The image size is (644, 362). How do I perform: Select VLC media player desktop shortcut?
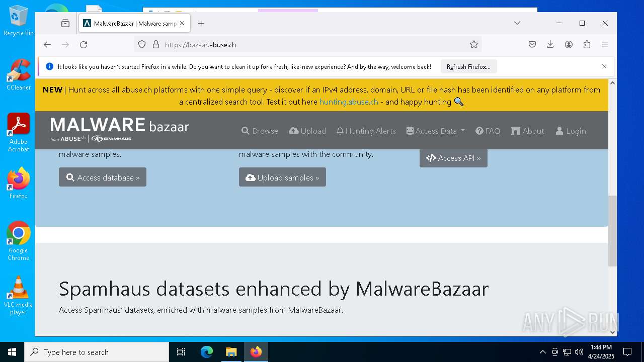tap(18, 295)
